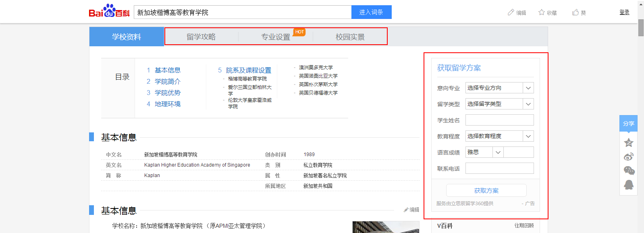644x233 pixels.
Task: Click the English name Kaplan Higher Education Academy
Action: tap(197, 165)
